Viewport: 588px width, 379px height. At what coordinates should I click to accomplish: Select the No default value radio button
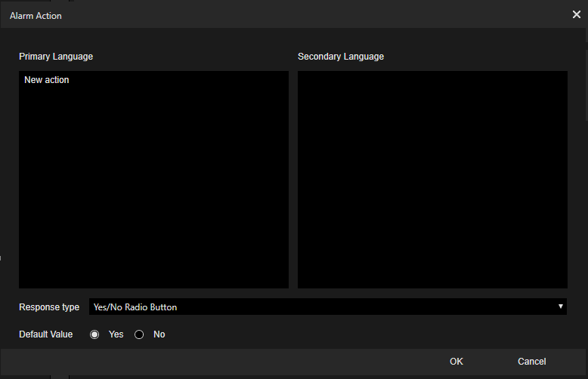pos(139,334)
